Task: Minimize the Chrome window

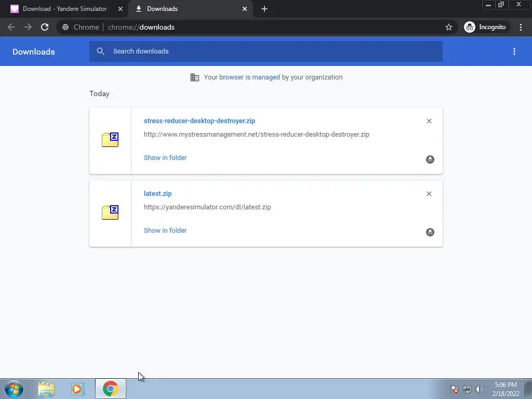Action: tap(488, 5)
